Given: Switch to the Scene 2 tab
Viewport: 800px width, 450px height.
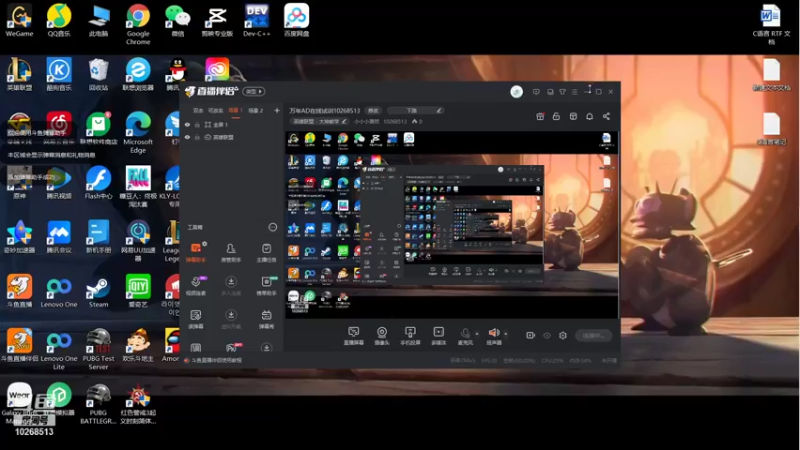Looking at the screenshot, I should [x=256, y=110].
